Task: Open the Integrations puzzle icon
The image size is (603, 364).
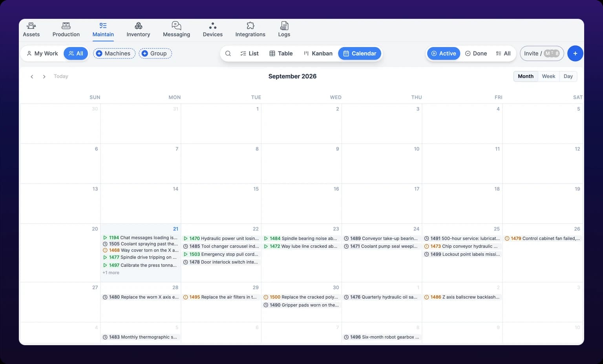Action: 250,26
